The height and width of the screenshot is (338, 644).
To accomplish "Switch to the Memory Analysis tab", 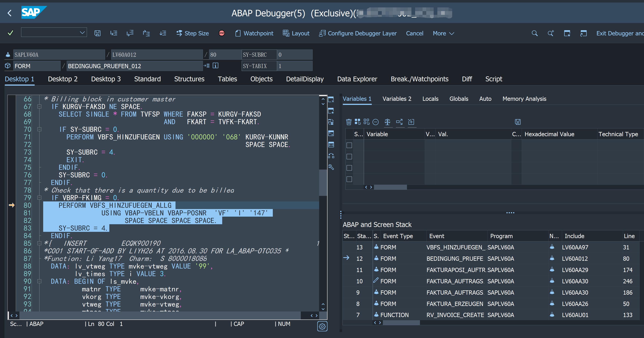I will pyautogui.click(x=524, y=99).
